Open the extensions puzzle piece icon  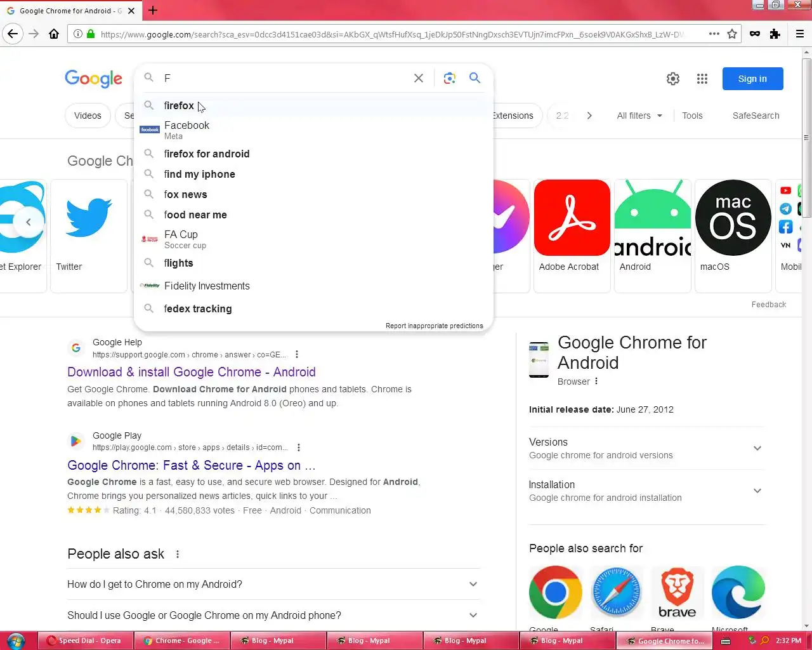click(x=775, y=34)
